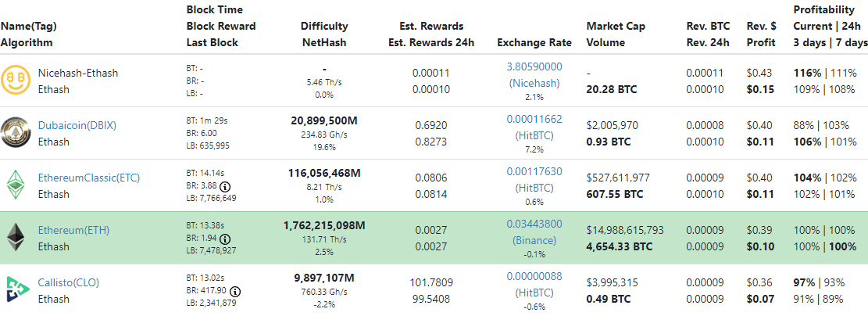Click the Dubaicoin coin logo
Screen dimensions: 868x316
(16, 132)
